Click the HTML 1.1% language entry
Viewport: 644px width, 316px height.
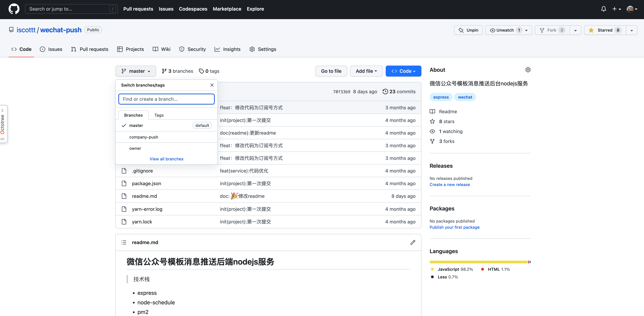tap(496, 269)
